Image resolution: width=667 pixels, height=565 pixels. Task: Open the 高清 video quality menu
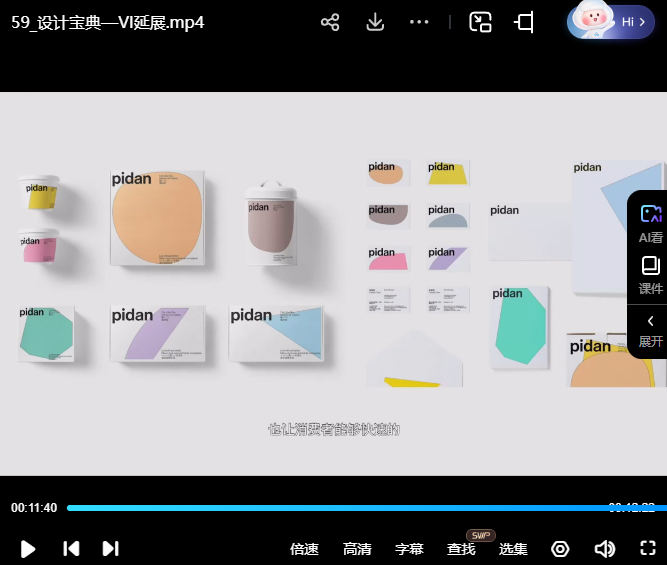click(357, 548)
